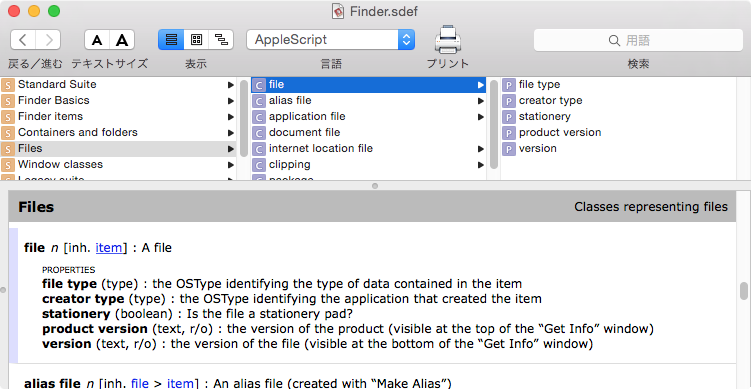Expand Finder items via its arrow
Screen dimensions: 751x389
pyautogui.click(x=231, y=117)
